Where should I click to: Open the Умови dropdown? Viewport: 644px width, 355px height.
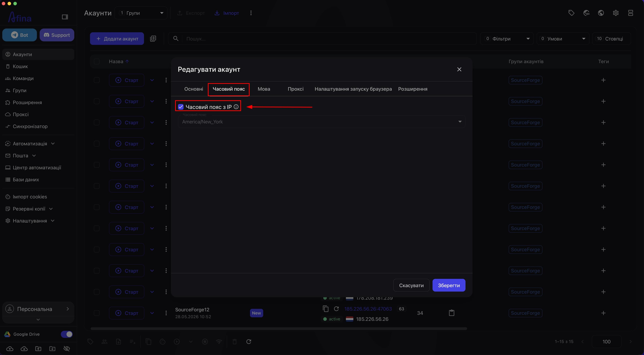(563, 39)
